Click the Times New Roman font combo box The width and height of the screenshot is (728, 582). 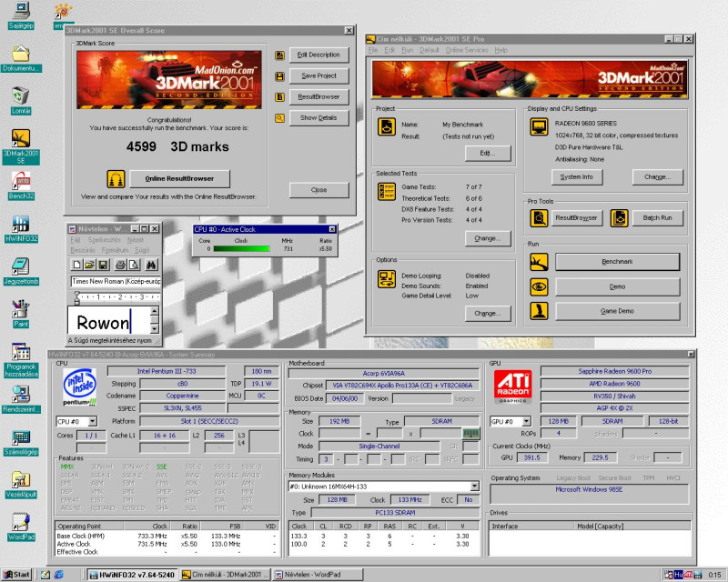coord(116,281)
